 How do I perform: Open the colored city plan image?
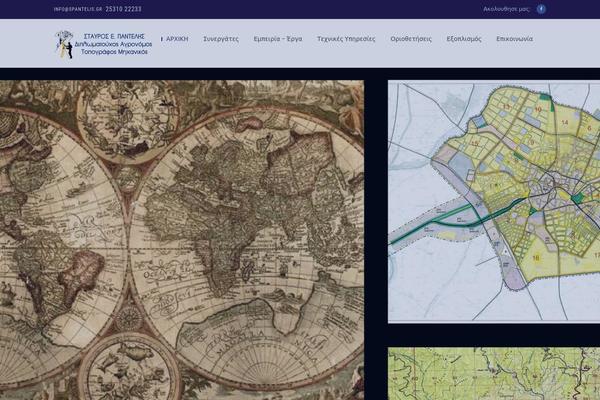pos(494,202)
